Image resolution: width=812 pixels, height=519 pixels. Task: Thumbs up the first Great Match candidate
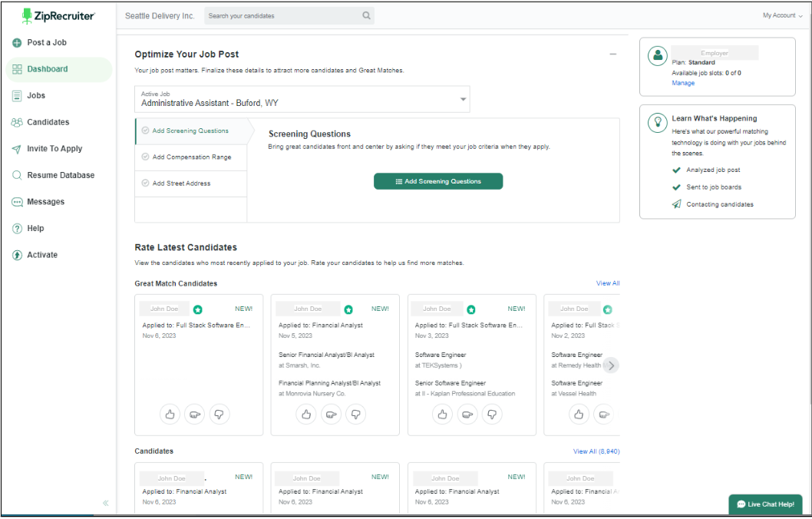(170, 415)
